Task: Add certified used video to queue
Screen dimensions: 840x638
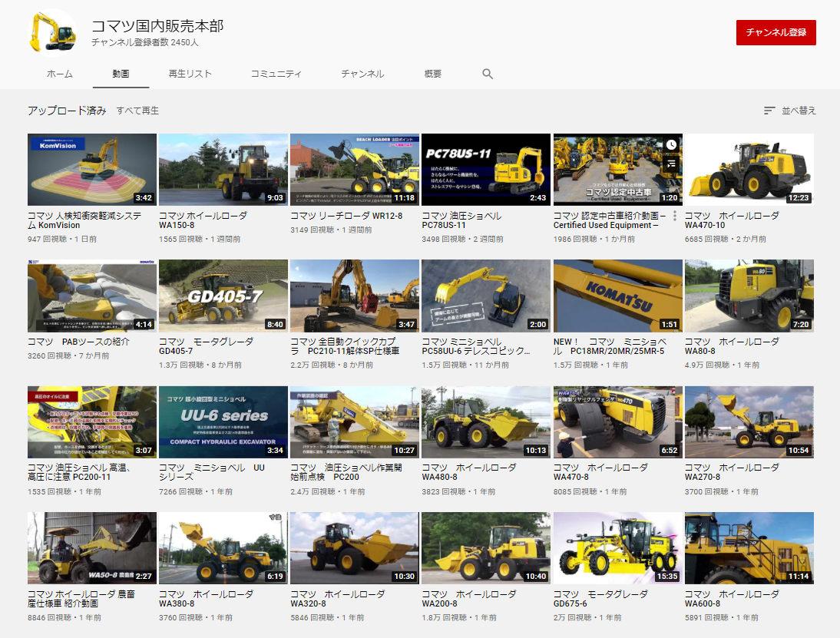Action: click(671, 163)
